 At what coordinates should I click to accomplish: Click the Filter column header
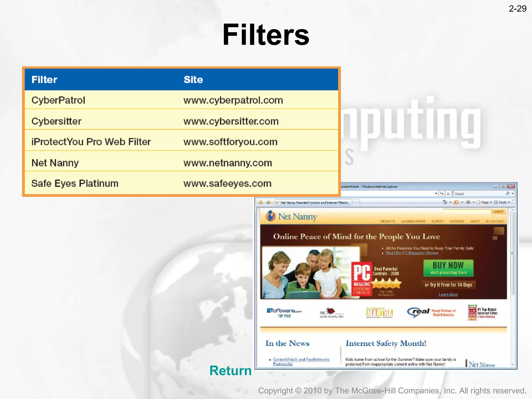44,79
